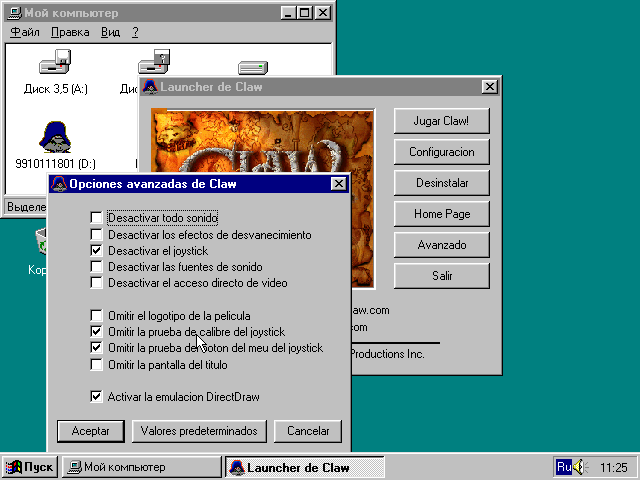
Task: Click the 11:25 clock in the tray
Action: 613,467
